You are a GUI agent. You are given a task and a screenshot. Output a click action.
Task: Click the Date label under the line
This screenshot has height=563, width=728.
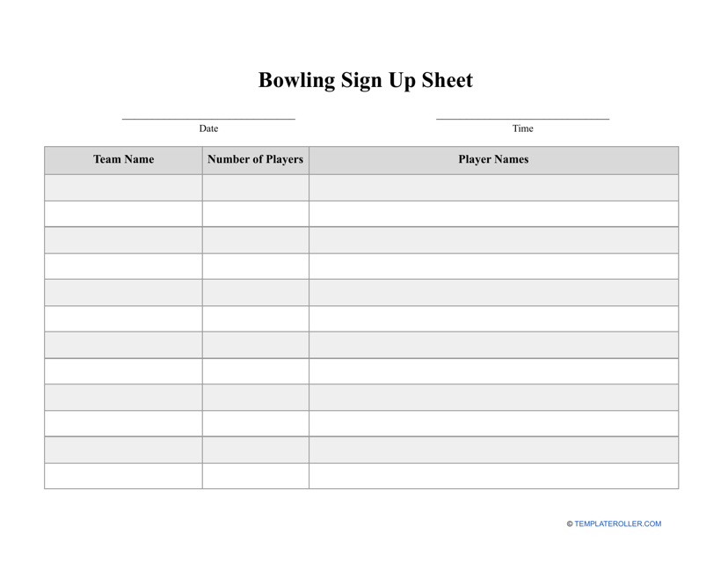[208, 128]
